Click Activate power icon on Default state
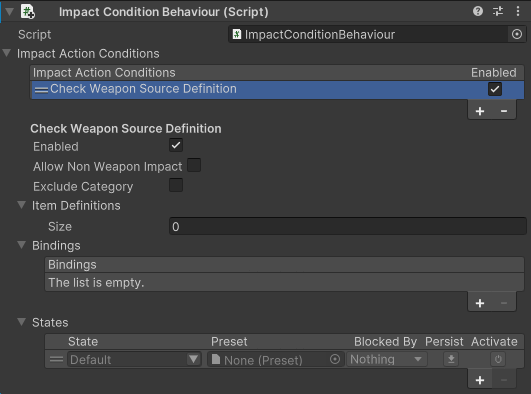 coord(498,359)
